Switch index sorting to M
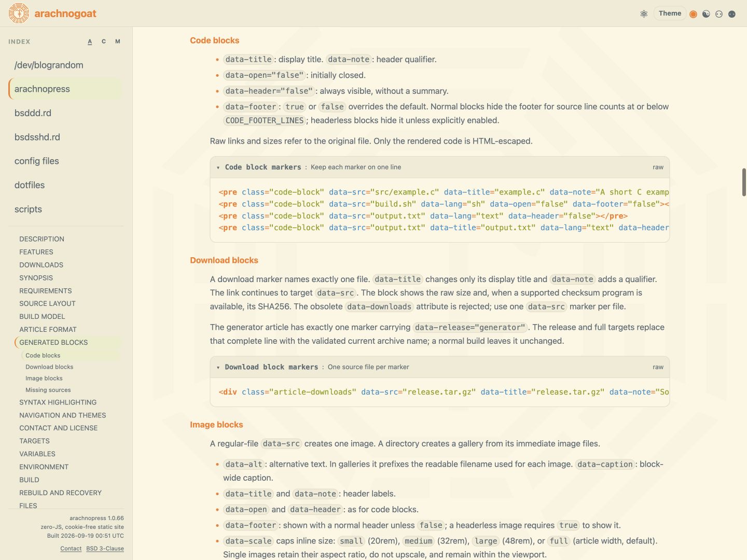 [x=118, y=41]
